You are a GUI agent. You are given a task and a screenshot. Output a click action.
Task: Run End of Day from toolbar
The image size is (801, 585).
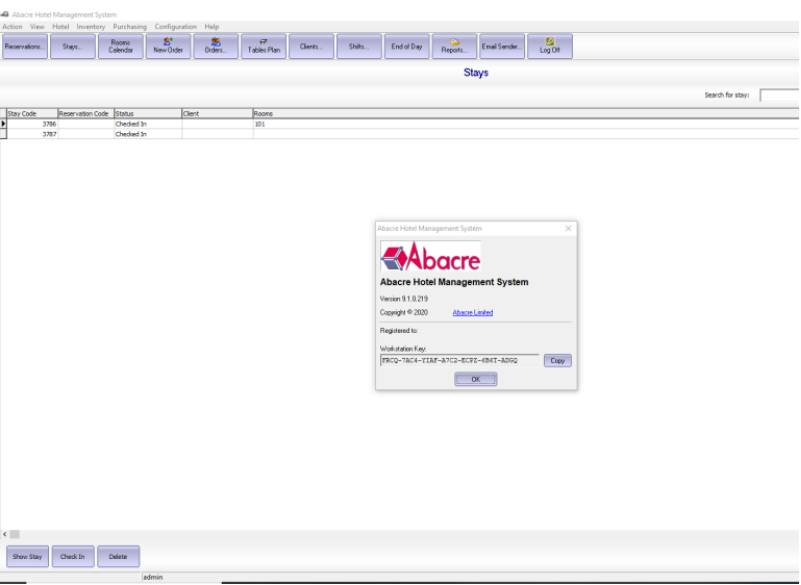click(x=406, y=46)
